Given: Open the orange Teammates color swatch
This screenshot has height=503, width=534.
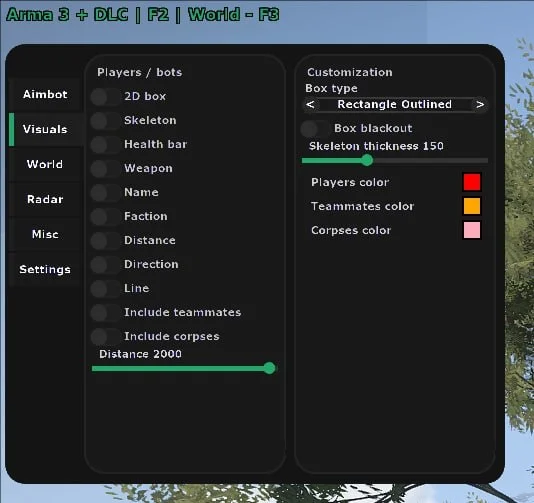Looking at the screenshot, I should (472, 206).
